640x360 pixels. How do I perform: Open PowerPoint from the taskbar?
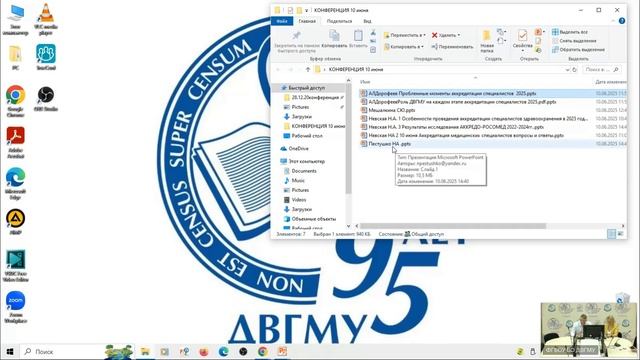tap(282, 351)
